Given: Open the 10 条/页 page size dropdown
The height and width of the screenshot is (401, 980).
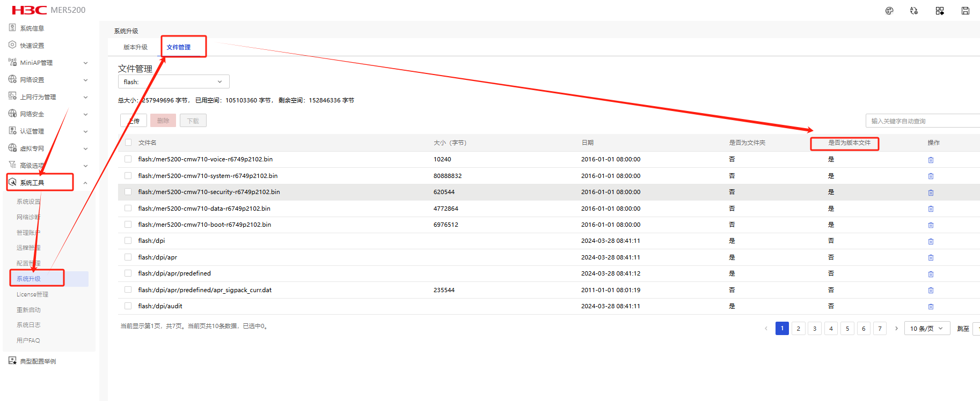Looking at the screenshot, I should [927, 328].
